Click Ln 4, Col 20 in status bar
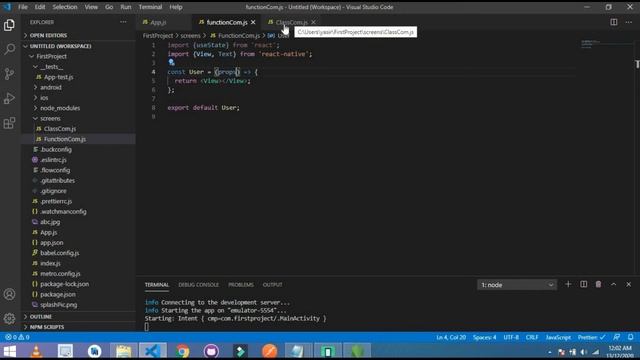Screen dimensions: 640x360 [x=451, y=337]
